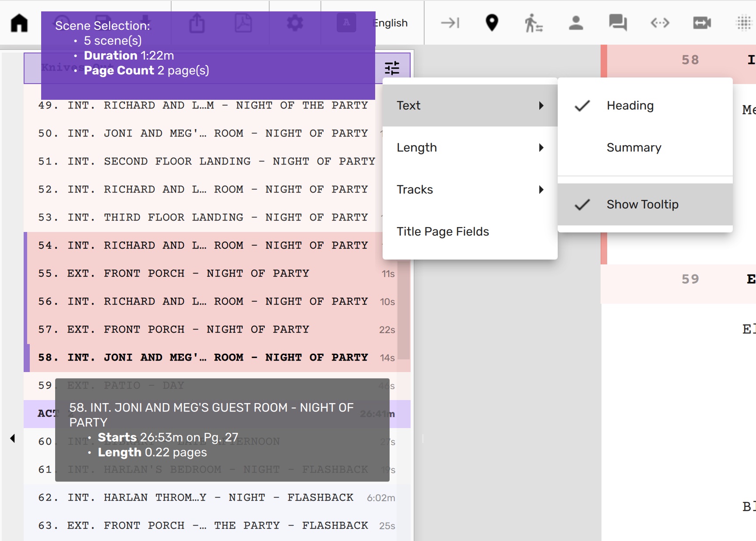Image resolution: width=756 pixels, height=541 pixels.
Task: Expand the Tracks submenu
Action: tap(469, 190)
